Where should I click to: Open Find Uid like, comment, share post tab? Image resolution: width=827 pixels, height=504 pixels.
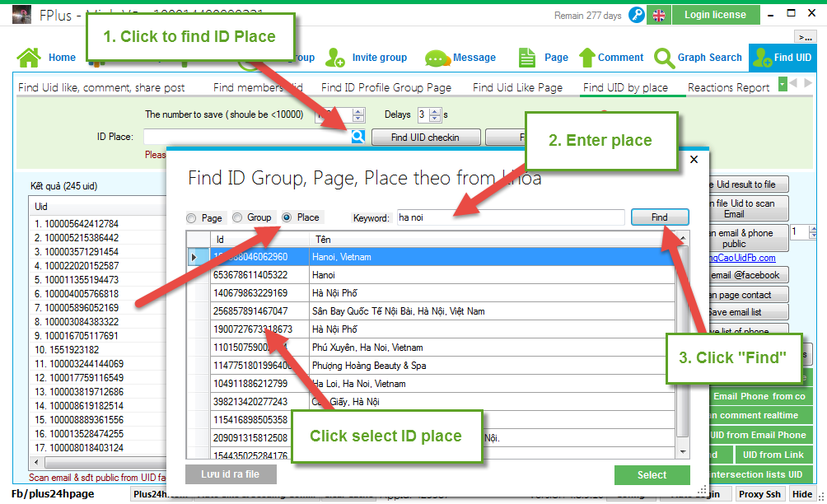pyautogui.click(x=101, y=87)
